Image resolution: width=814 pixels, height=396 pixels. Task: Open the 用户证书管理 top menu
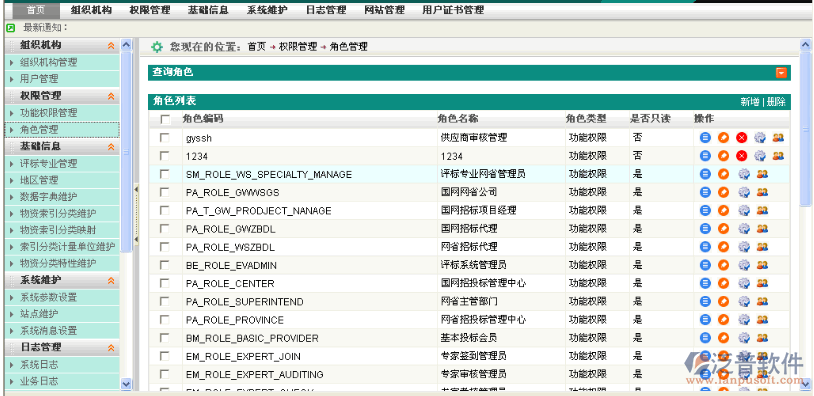pyautogui.click(x=453, y=10)
